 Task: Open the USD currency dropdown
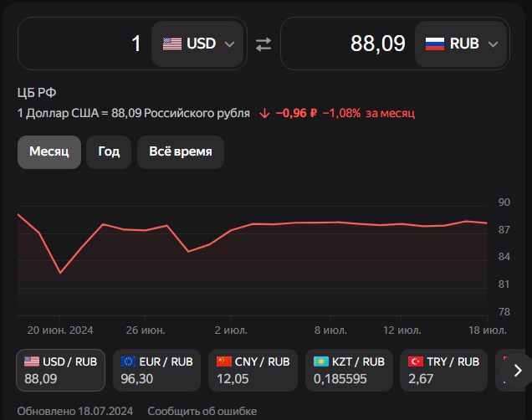197,44
